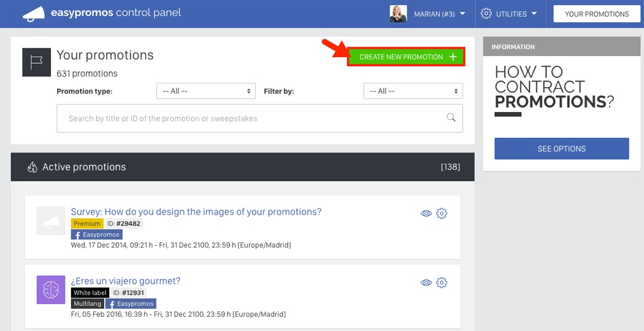Preview viajero gourmet promotion with eye icon
Image resolution: width=644 pixels, height=331 pixels.
click(426, 283)
